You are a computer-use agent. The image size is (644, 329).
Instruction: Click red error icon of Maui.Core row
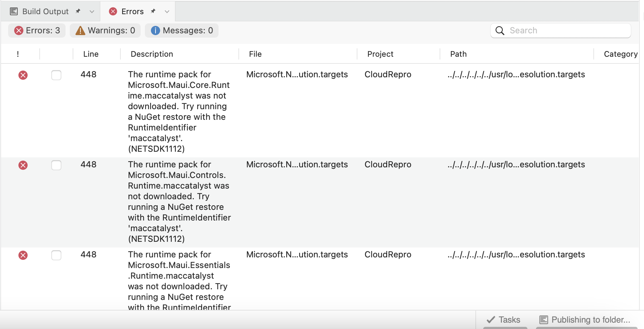point(23,75)
